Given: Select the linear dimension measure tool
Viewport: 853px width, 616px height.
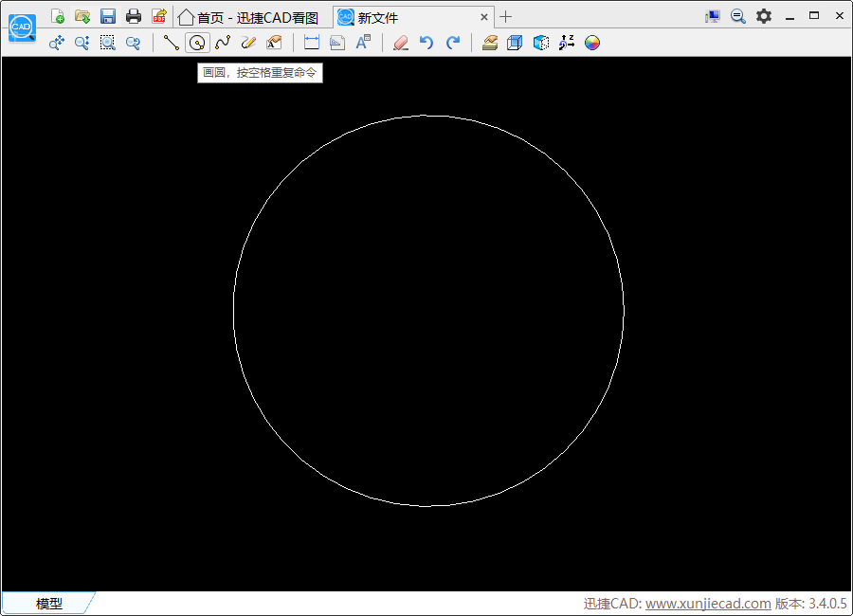Looking at the screenshot, I should (x=311, y=43).
